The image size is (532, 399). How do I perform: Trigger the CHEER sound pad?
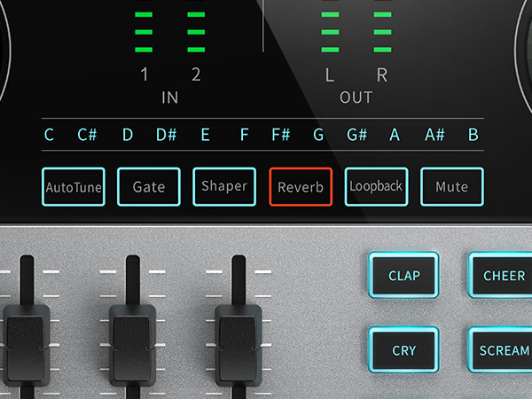[503, 276]
